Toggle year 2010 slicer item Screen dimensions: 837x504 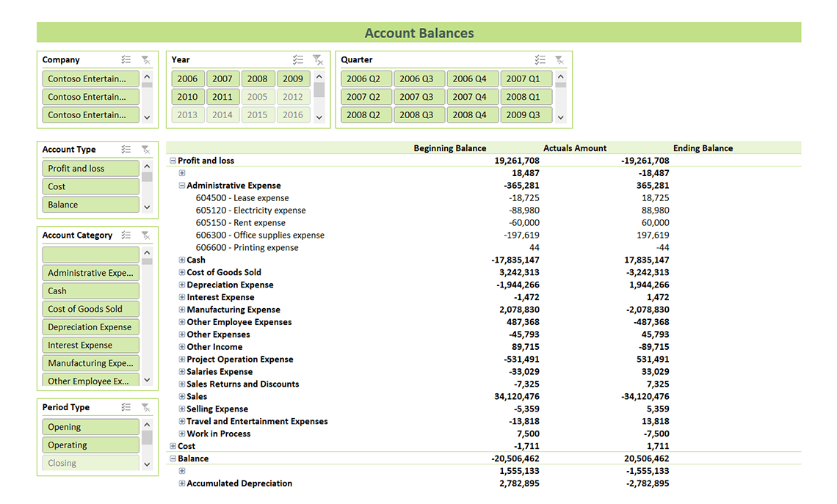click(187, 97)
